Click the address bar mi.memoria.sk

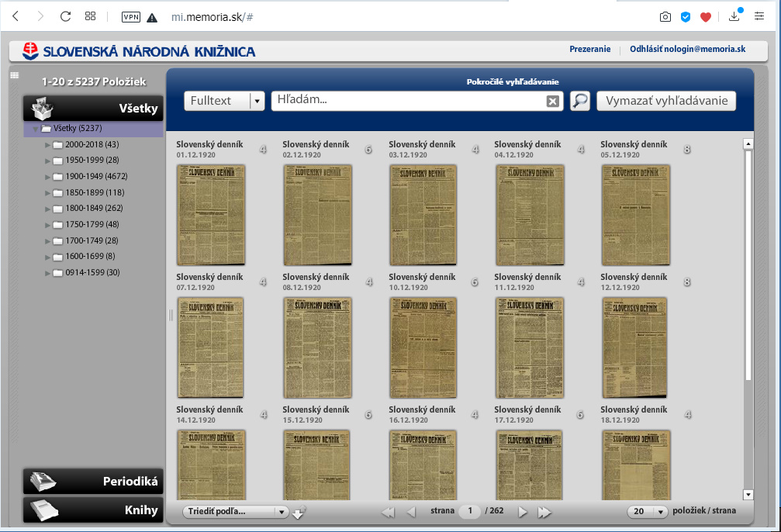213,17
